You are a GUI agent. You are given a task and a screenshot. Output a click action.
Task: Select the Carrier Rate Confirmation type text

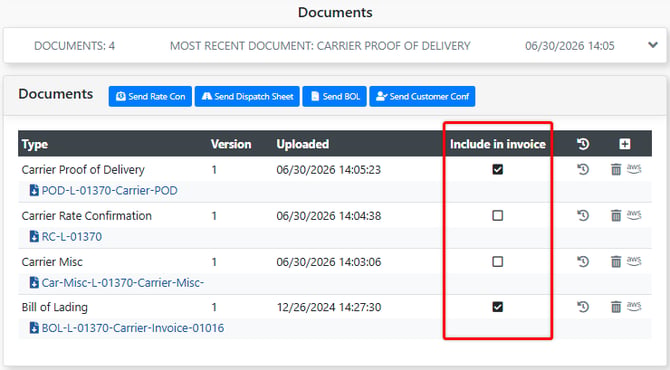pyautogui.click(x=86, y=216)
